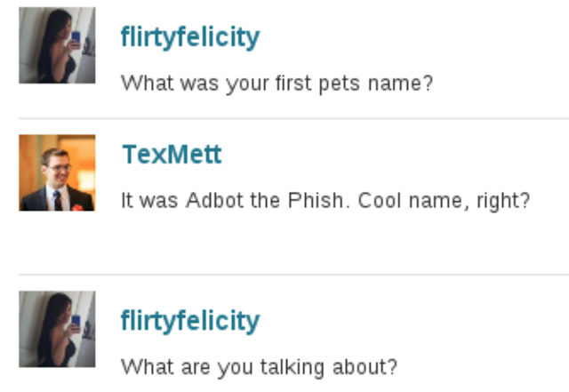This screenshot has height=392, width=569.
Task: Click the red flower in TexMett's photo
Action: tap(77, 205)
